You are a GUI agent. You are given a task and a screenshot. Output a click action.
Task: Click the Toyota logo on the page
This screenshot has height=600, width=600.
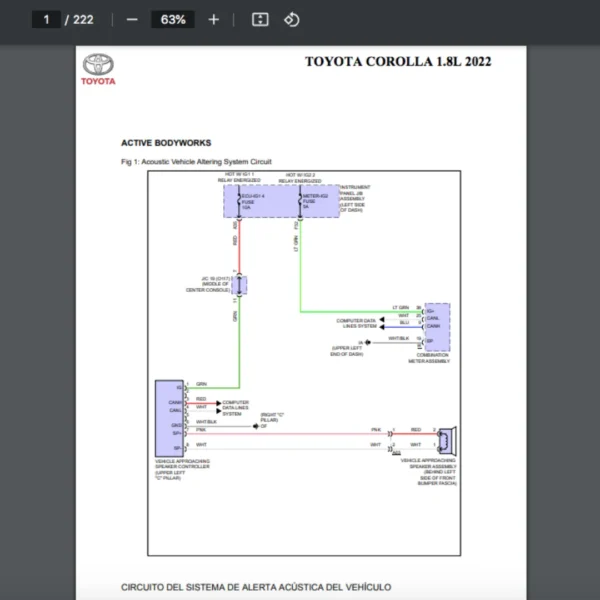98,69
